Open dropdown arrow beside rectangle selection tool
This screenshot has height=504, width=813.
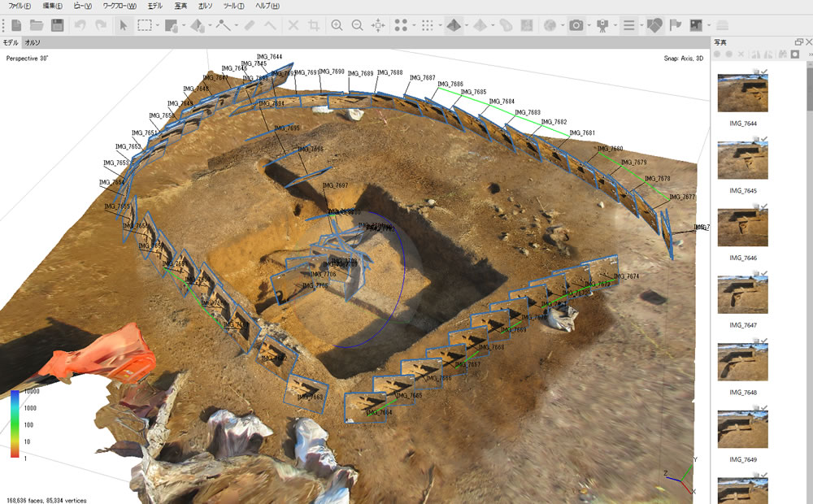[x=156, y=25]
